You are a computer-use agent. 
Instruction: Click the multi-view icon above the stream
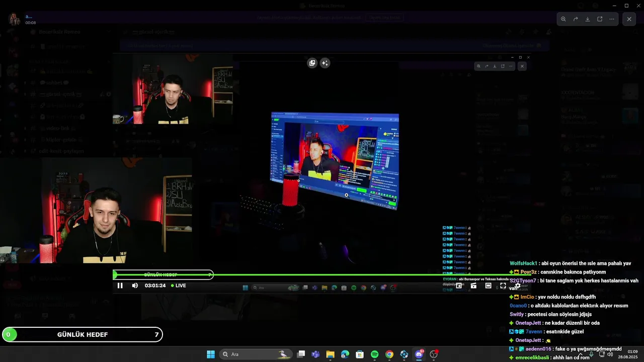click(312, 63)
